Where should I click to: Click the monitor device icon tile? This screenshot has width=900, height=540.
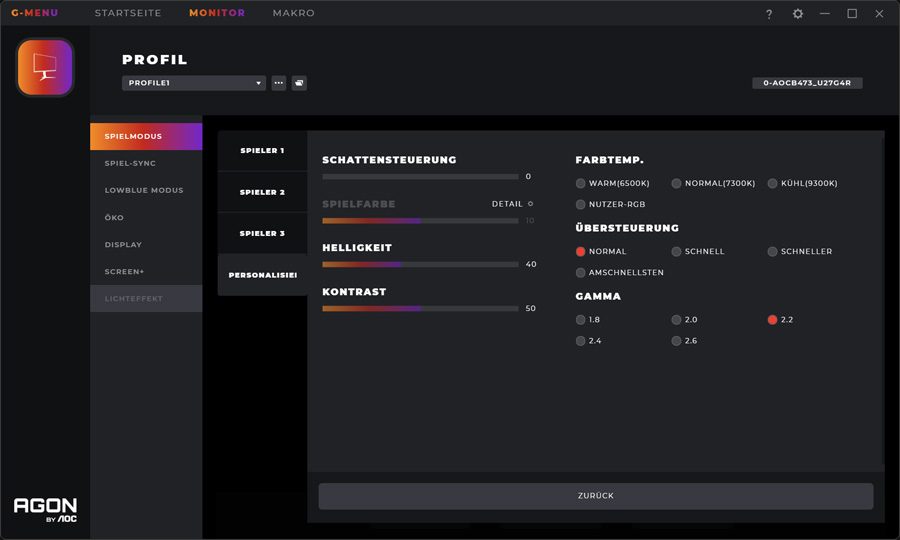(45, 68)
